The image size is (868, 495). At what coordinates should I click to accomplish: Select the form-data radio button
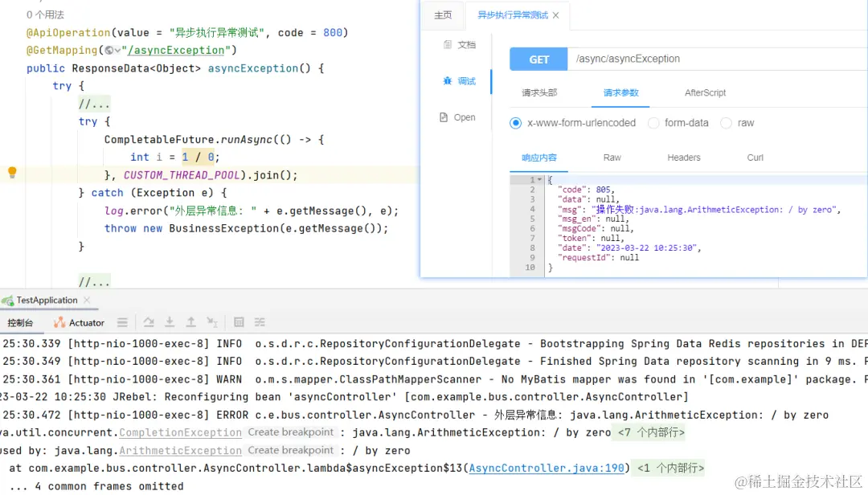[653, 123]
